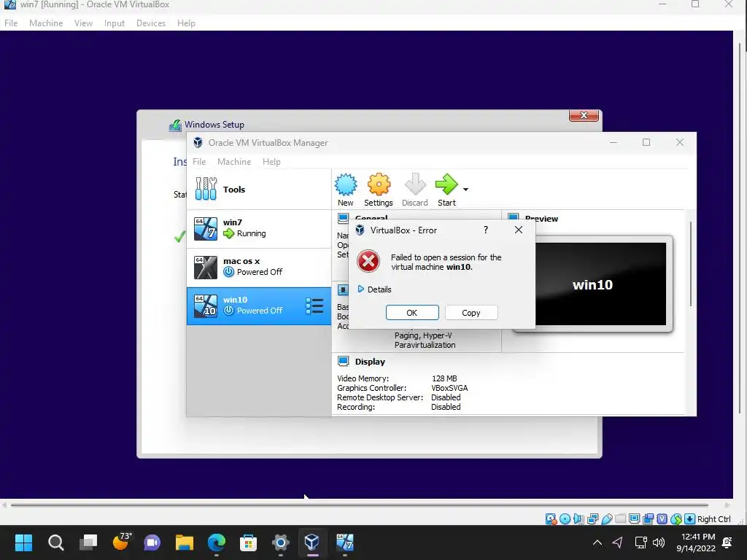Viewport: 747px width, 560px height.
Task: Click the volume speaker tray icon
Action: (x=659, y=542)
